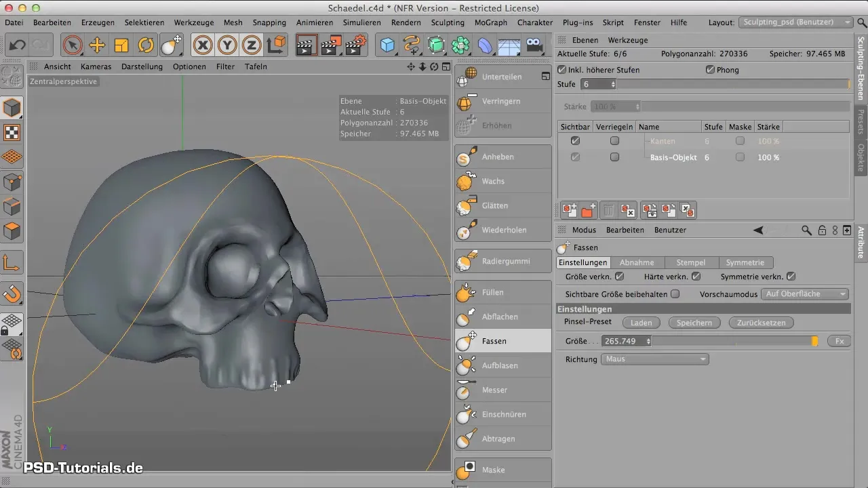
Task: Click the Fx button next to Größe
Action: pyautogui.click(x=839, y=342)
